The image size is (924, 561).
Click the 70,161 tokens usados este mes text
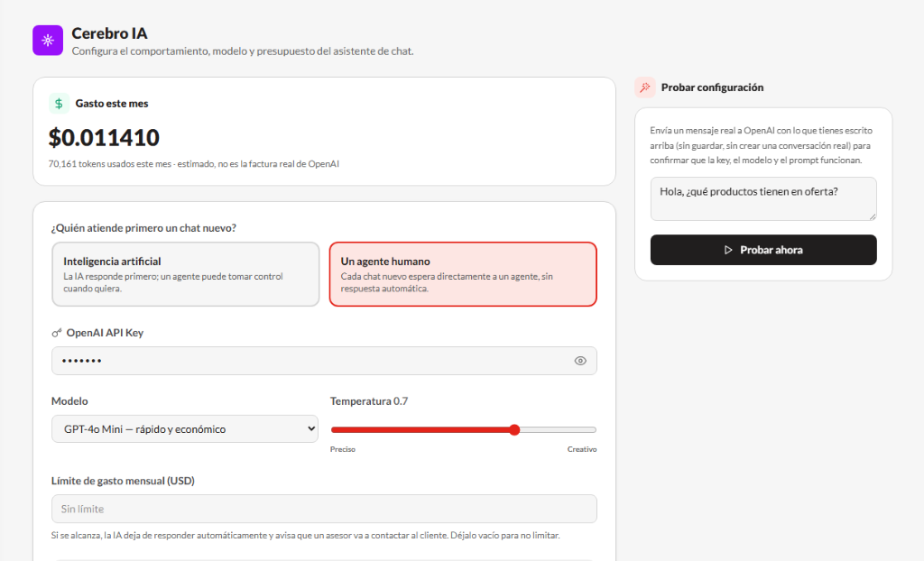(194, 164)
